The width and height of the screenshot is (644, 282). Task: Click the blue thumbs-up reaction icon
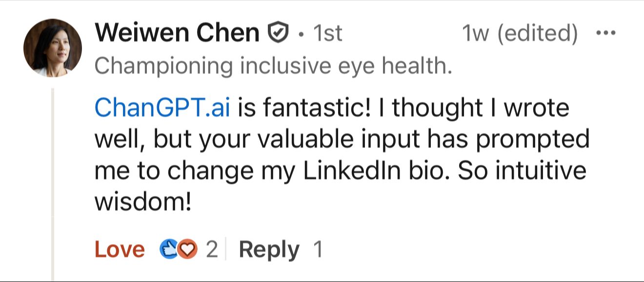(x=168, y=250)
